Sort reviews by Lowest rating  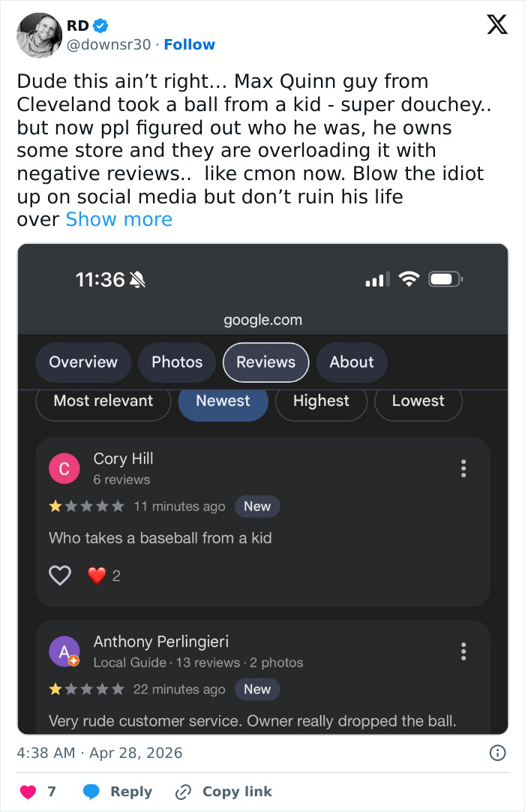pyautogui.click(x=418, y=401)
